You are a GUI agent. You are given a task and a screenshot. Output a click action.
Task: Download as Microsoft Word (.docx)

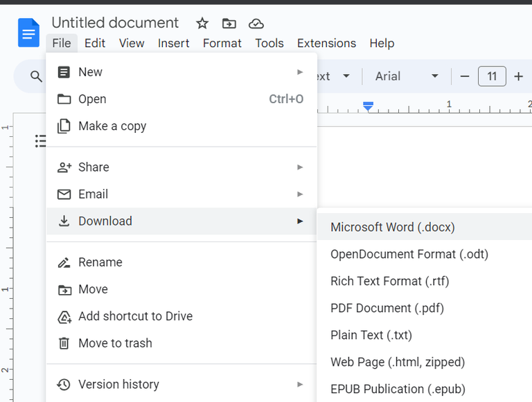tap(393, 227)
